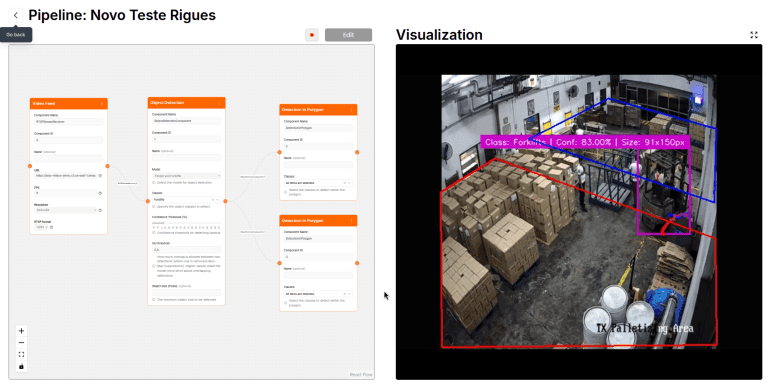Adjust the Confidence Threshold slider

[186, 223]
